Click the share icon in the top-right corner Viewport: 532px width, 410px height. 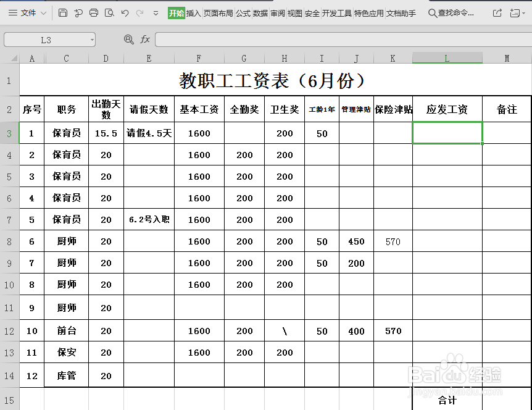[x=497, y=13]
